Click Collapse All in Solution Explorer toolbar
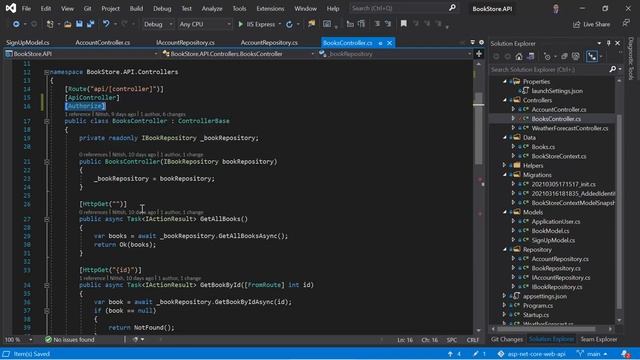This screenshot has width=640, height=360. [564, 57]
